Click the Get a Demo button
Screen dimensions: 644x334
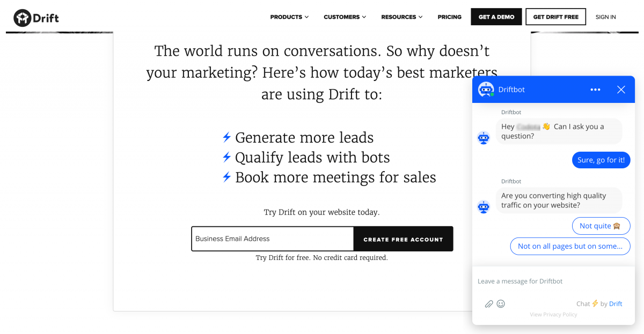point(496,17)
